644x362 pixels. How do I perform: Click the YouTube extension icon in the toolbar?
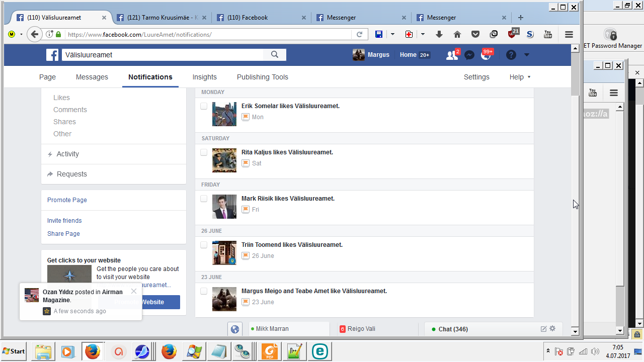(548, 34)
